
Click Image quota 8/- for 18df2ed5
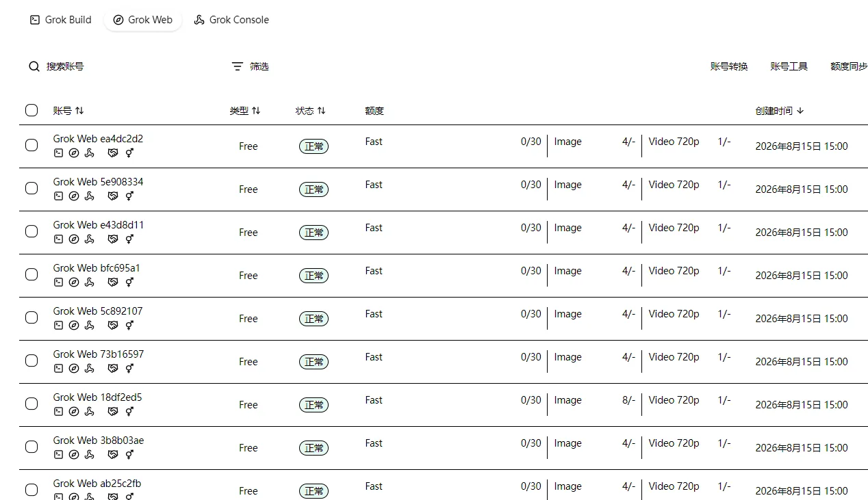tap(628, 400)
